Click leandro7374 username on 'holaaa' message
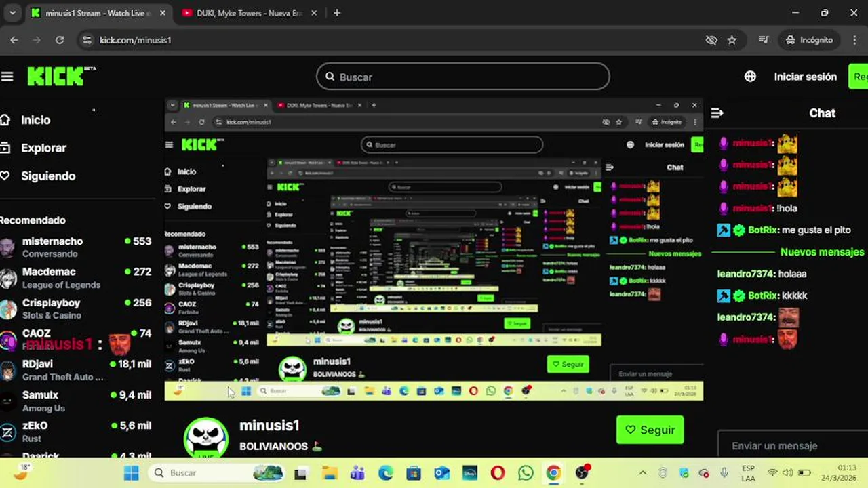The height and width of the screenshot is (488, 868). click(x=746, y=274)
